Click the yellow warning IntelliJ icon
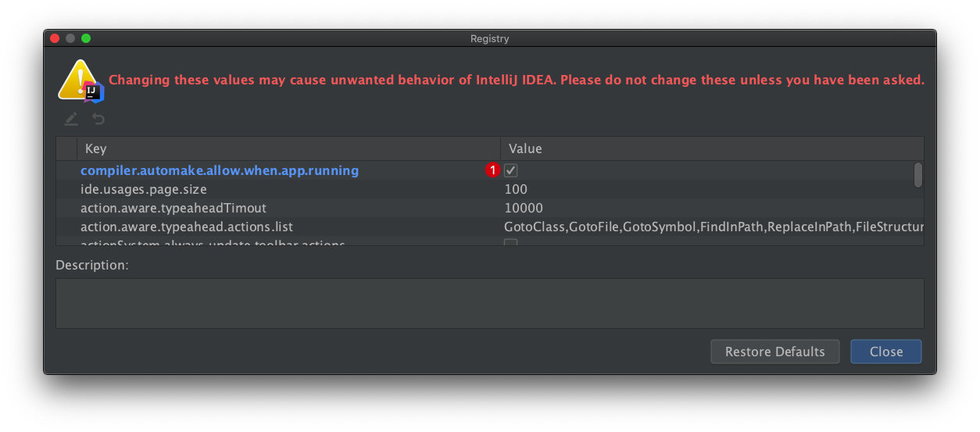Image resolution: width=980 pixels, height=432 pixels. 80,81
